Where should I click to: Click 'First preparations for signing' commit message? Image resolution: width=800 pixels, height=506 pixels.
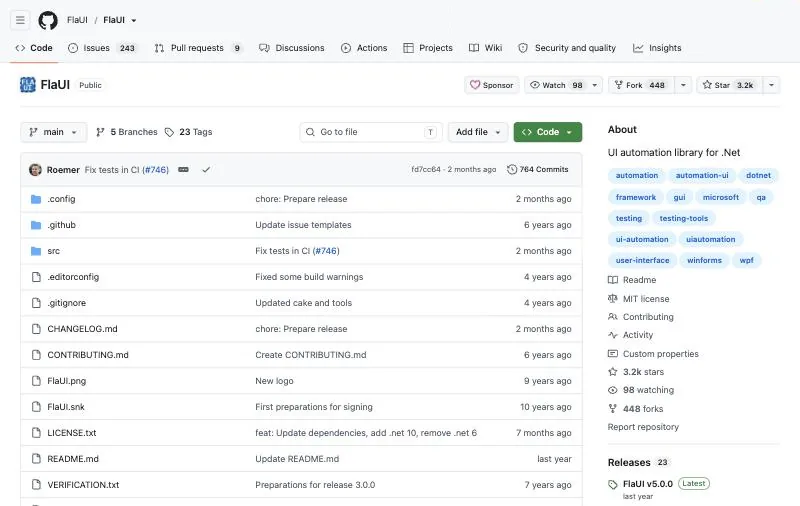(314, 407)
